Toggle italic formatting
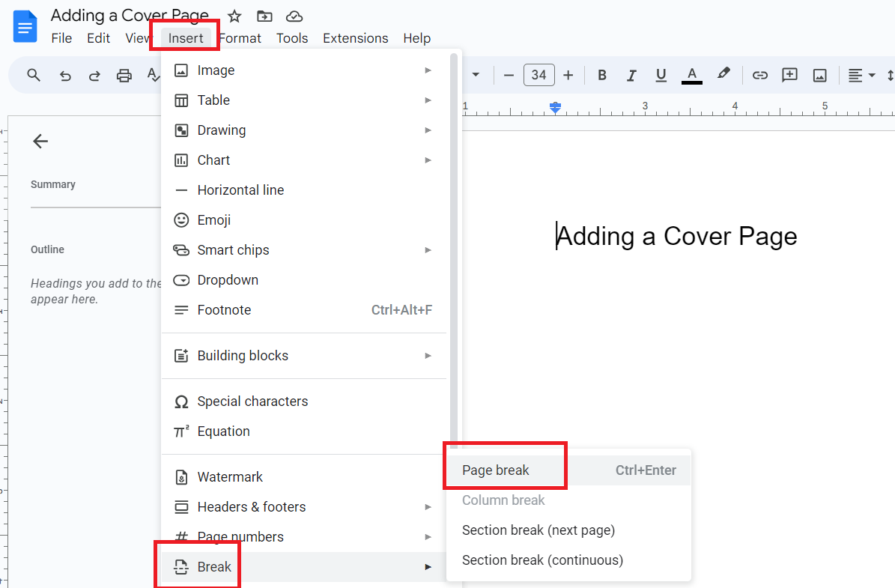Screen dimensions: 895x588 [631, 75]
